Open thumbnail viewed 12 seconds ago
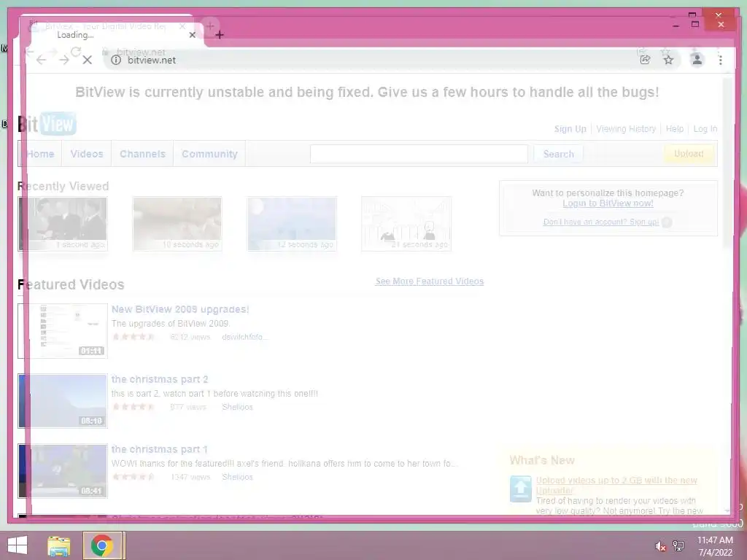This screenshot has width=747, height=560. pos(292,224)
